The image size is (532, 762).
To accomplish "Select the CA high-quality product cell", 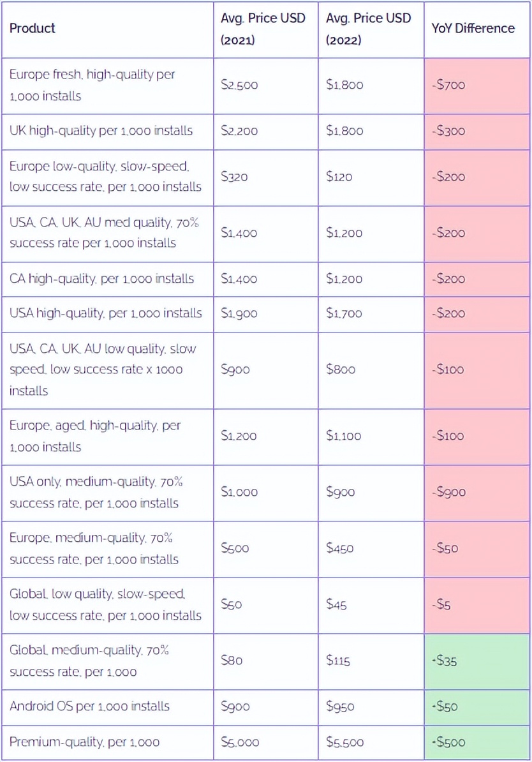I will coord(101,279).
